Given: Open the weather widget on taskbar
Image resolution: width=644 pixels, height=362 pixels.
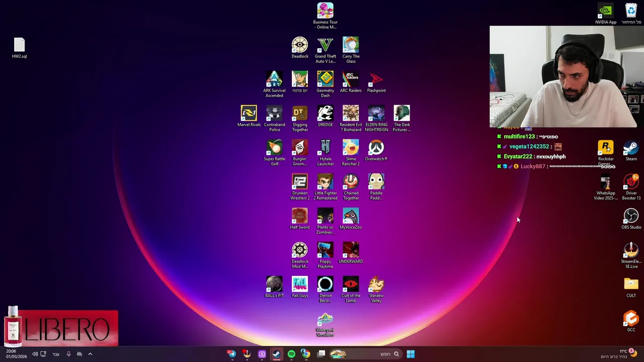Looking at the screenshot, I should [618, 353].
